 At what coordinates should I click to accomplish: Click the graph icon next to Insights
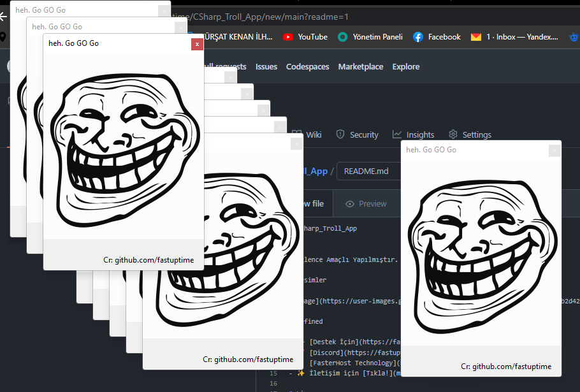coord(397,134)
